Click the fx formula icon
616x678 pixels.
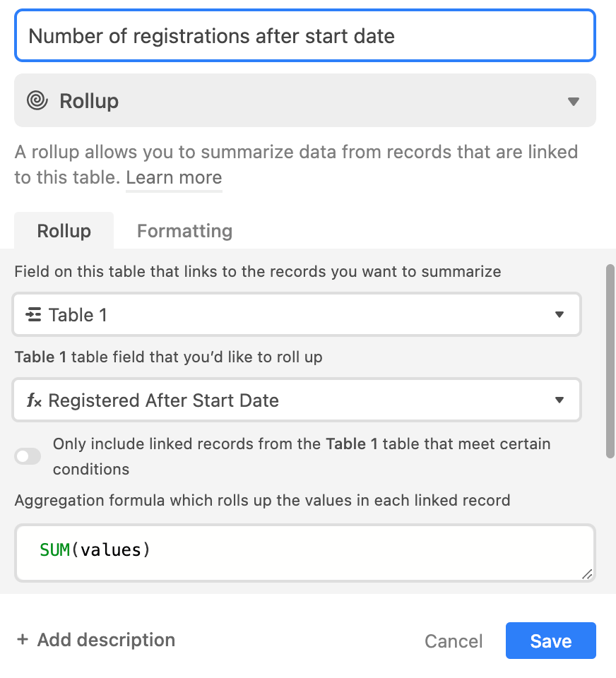coord(34,400)
